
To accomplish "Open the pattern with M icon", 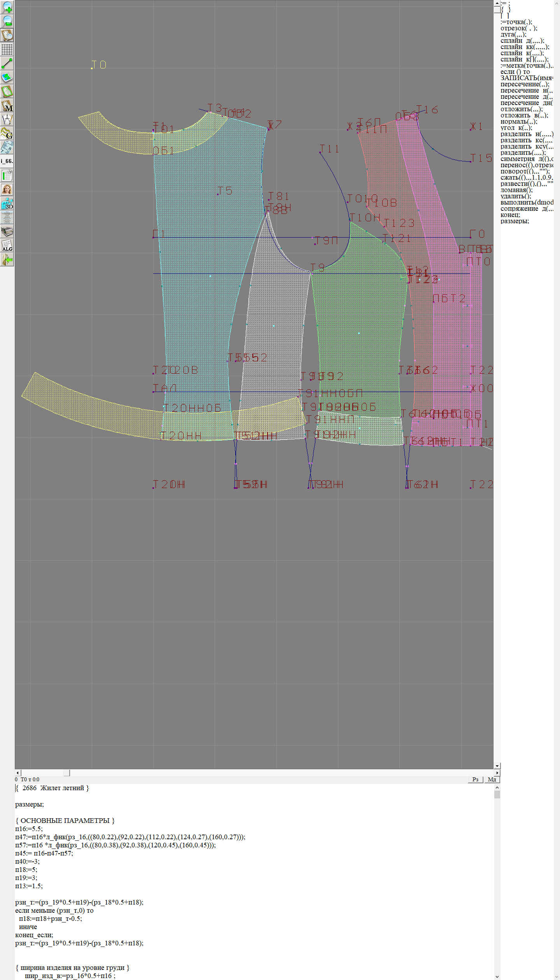I will click(x=7, y=106).
